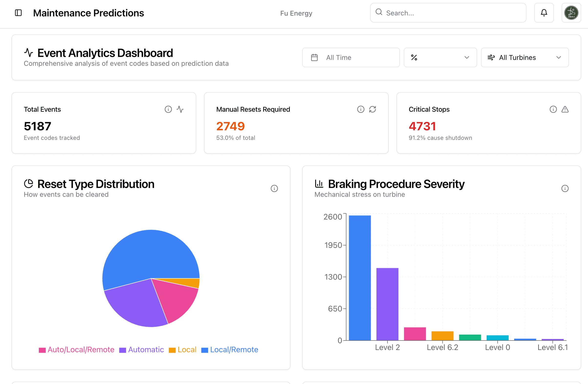588x384 pixels.
Task: Click warning triangle on Critical Stops card
Action: (565, 109)
